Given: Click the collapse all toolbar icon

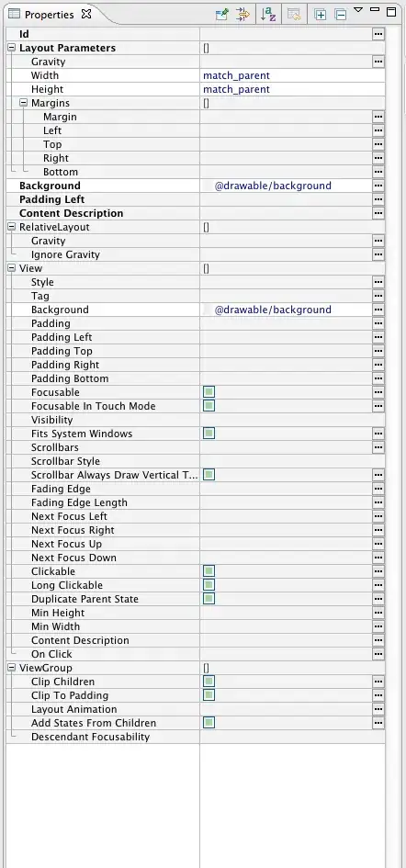Looking at the screenshot, I should [341, 15].
